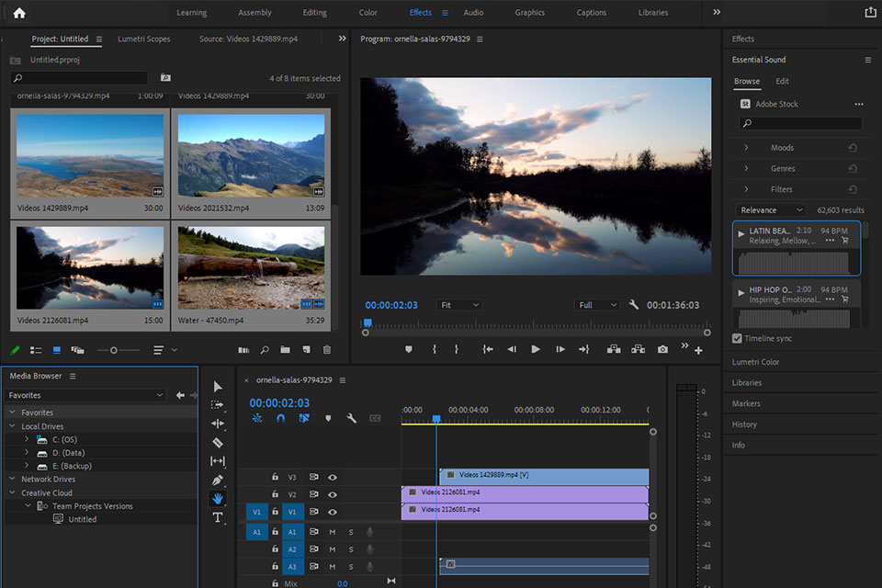Select the Water - 47450.mp4 thumbnail
The image size is (882, 588).
pos(251,268)
